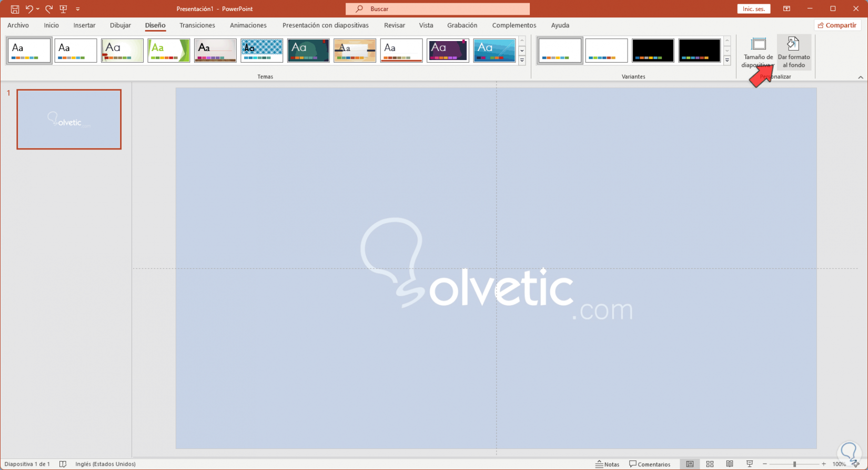Start the slideshow from the quick access toolbar
Viewport: 868px width, 470px height.
pyautogui.click(x=64, y=9)
